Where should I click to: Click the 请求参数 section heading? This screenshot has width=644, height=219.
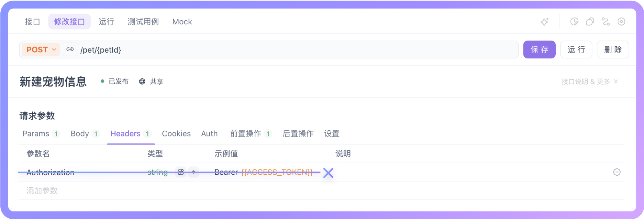pos(37,116)
